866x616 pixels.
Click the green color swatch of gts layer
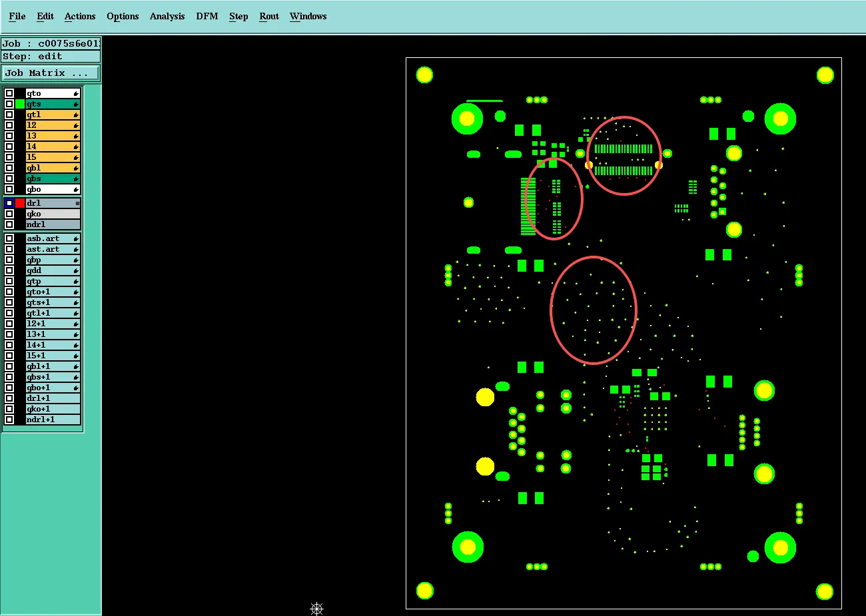click(20, 105)
